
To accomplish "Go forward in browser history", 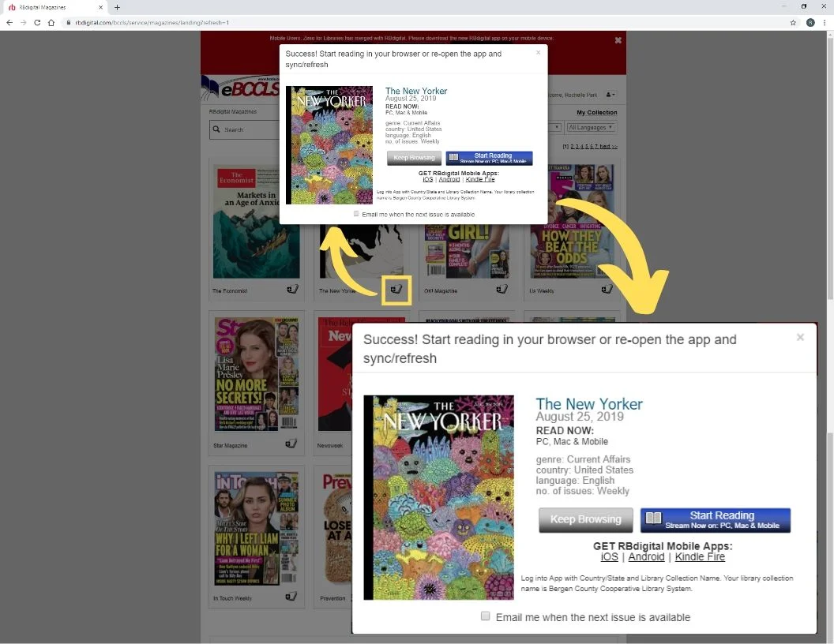I will [x=23, y=22].
